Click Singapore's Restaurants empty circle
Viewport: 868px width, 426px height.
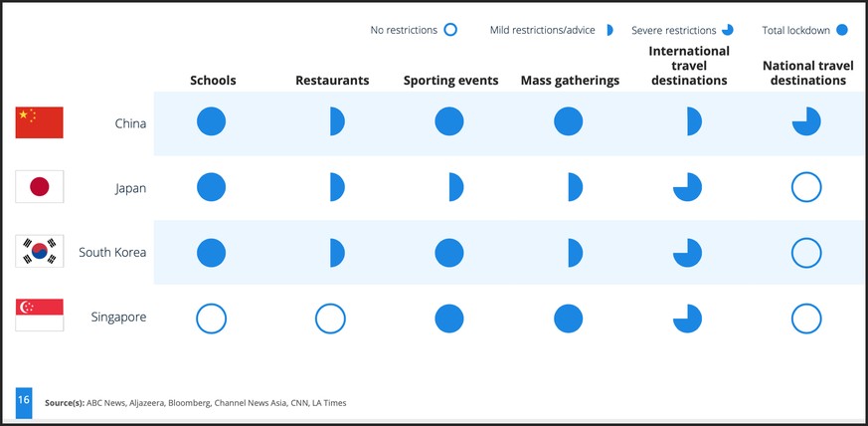tap(330, 319)
